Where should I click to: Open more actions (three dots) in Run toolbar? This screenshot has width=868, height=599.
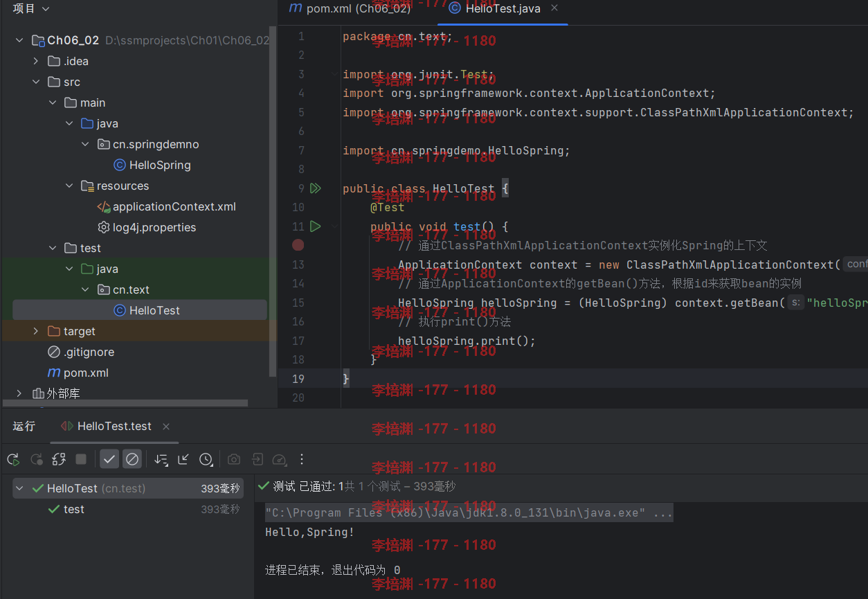[x=302, y=459]
